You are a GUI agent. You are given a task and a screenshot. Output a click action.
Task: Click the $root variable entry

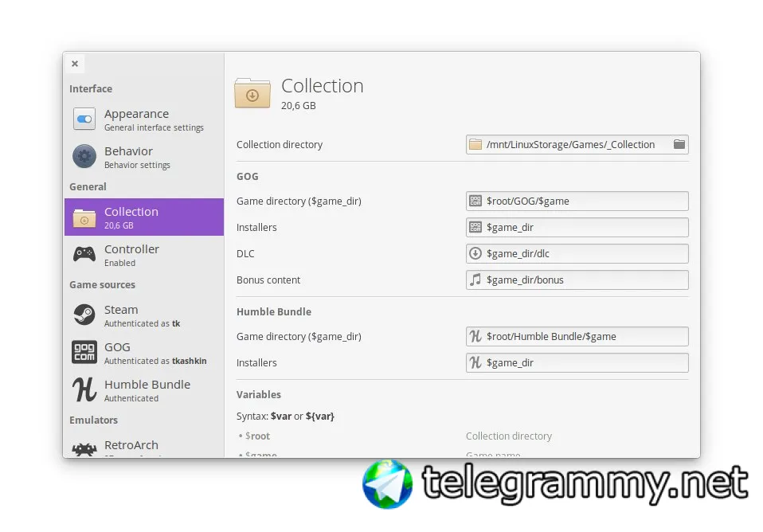pyautogui.click(x=257, y=436)
